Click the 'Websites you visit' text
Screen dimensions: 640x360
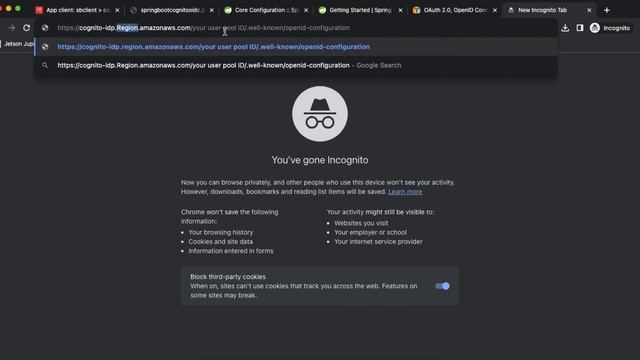[361, 223]
